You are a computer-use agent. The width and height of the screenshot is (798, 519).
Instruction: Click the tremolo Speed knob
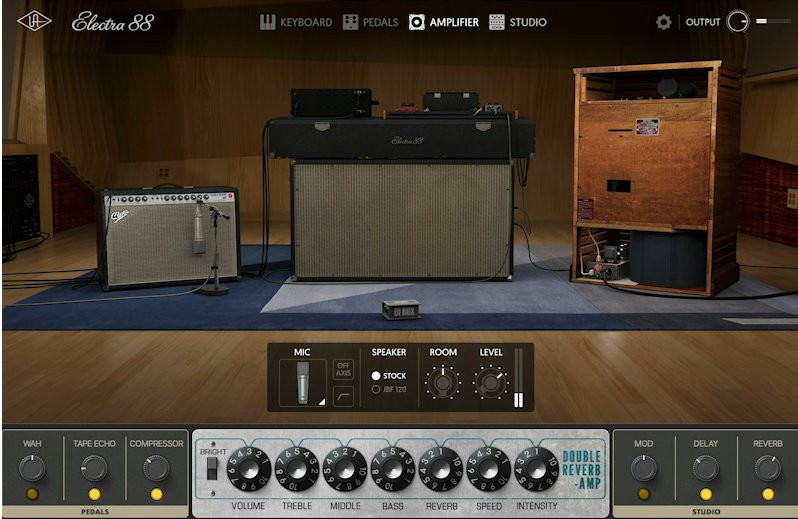(x=489, y=470)
